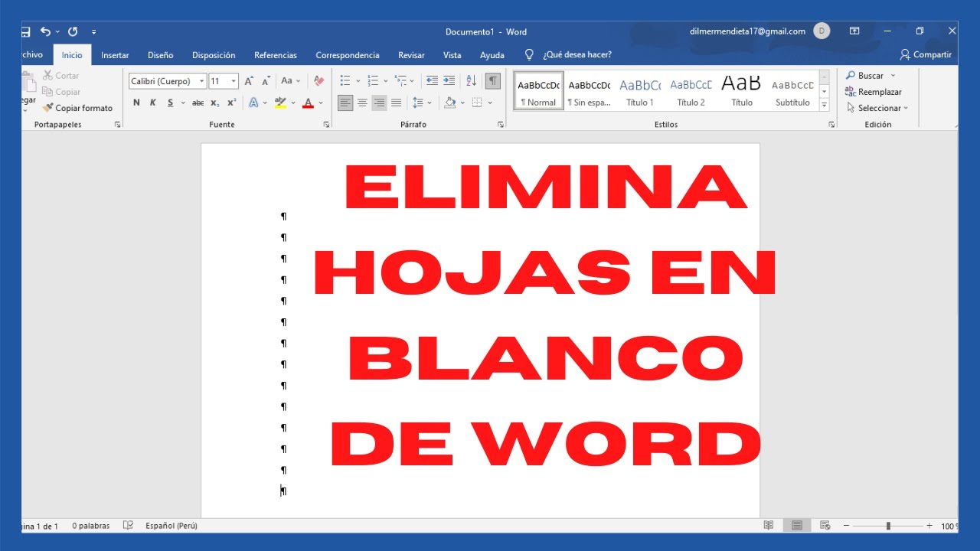Open Estilos pane launcher
The width and height of the screenshot is (980, 551).
(x=831, y=124)
